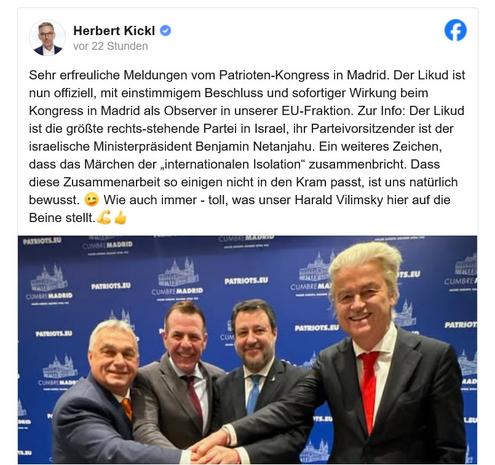
Task: Open the 'vor 22 Stunden' timestamp
Action: click(110, 46)
